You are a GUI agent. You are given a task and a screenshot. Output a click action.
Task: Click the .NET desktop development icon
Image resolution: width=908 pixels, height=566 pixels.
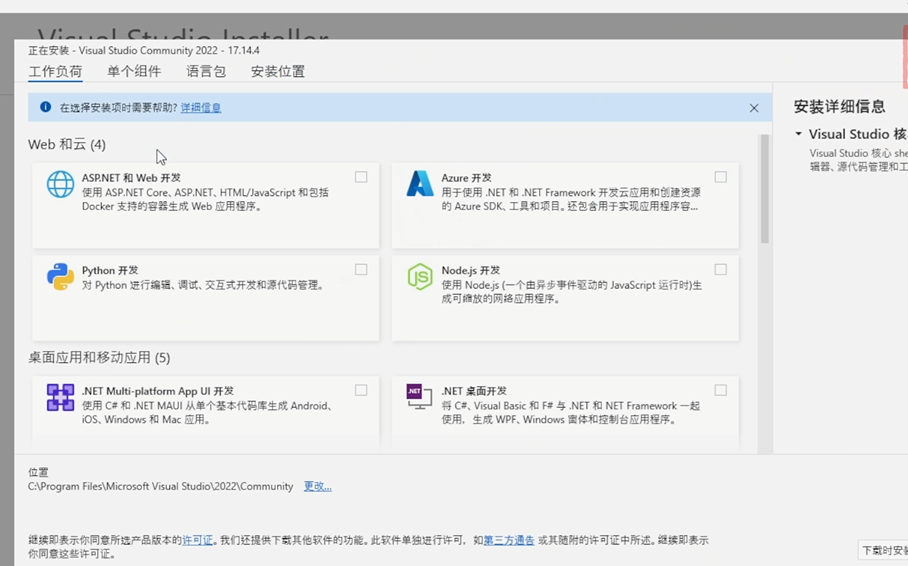(419, 396)
